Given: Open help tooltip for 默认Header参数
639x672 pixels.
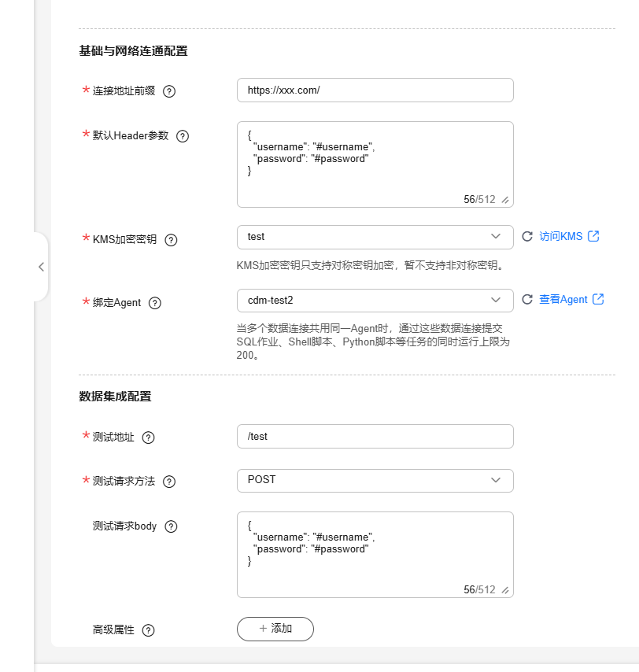Looking at the screenshot, I should coord(182,136).
